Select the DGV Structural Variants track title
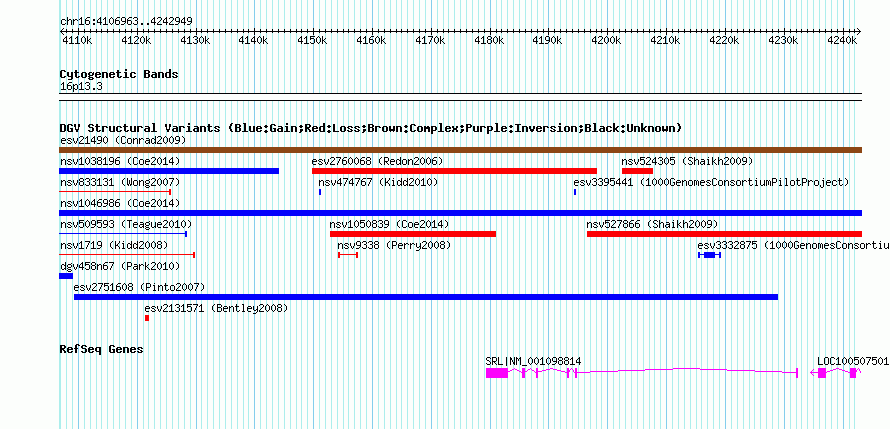This screenshot has height=429, width=890. 371,128
